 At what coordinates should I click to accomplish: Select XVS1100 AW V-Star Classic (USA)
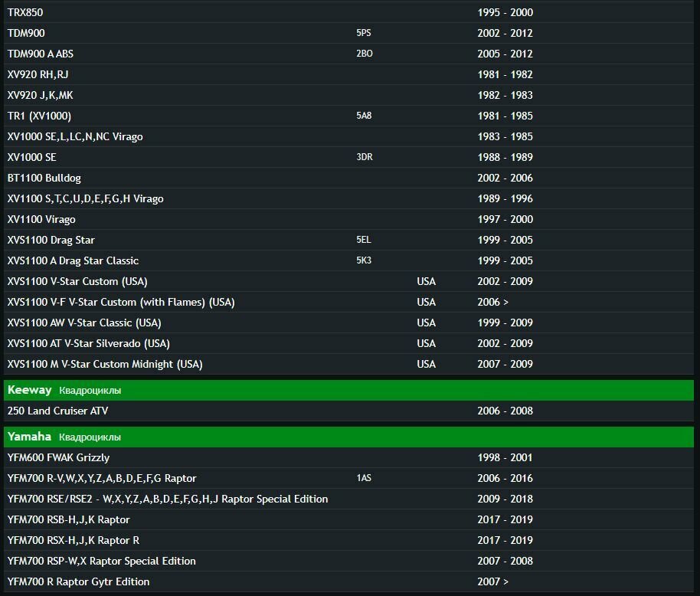pos(84,323)
